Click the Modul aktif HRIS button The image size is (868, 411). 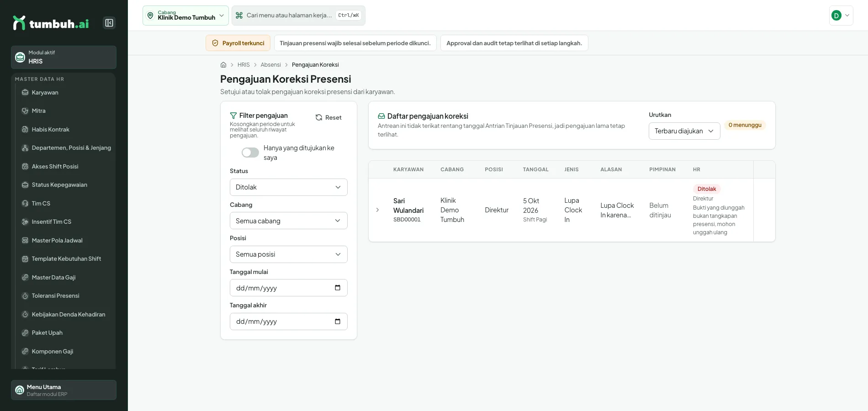tap(64, 57)
